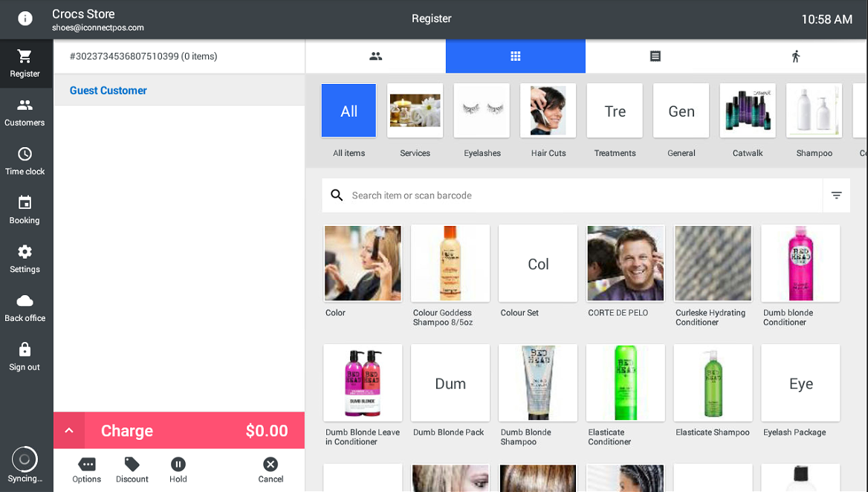868x492 pixels.
Task: Open the Booking calendar
Action: pos(25,210)
